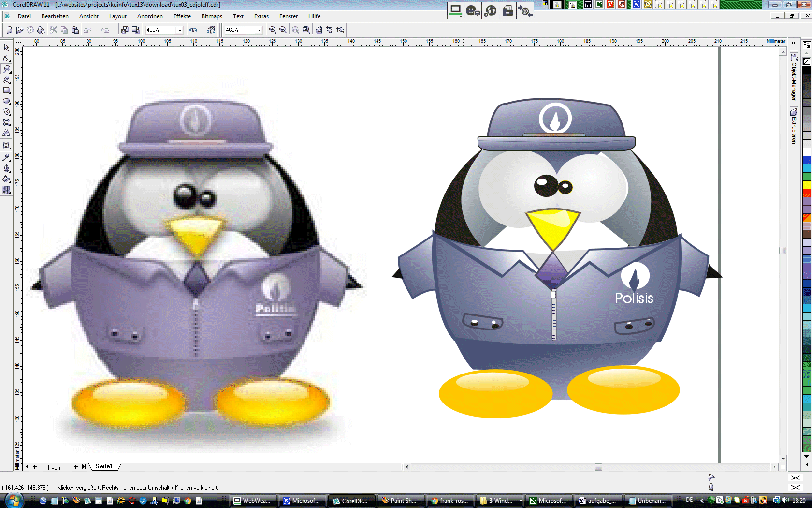The width and height of the screenshot is (812, 508).
Task: Open the Extrudieren docker tab
Action: (794, 126)
